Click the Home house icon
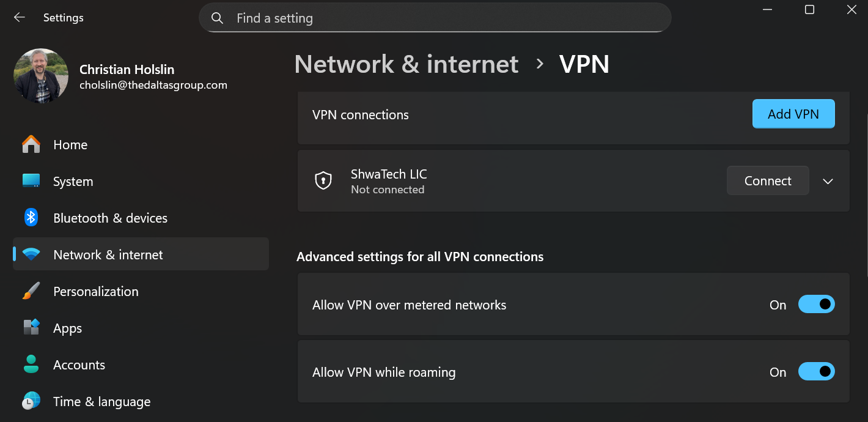This screenshot has height=422, width=868. pyautogui.click(x=31, y=145)
